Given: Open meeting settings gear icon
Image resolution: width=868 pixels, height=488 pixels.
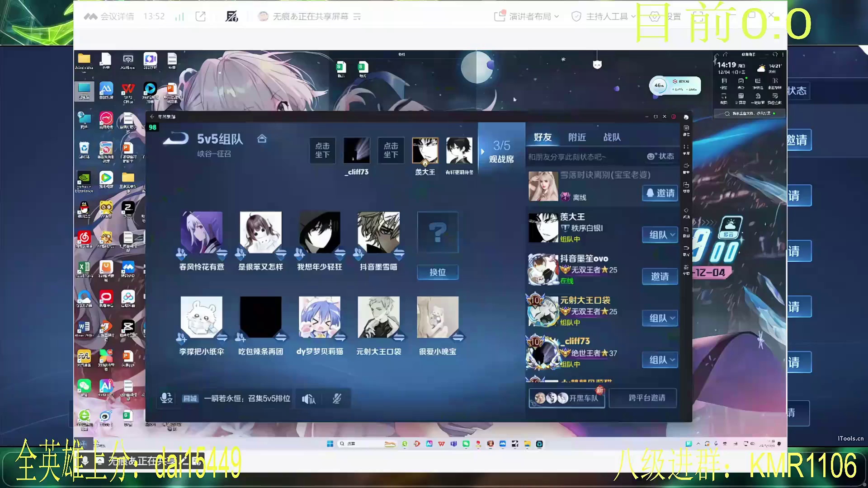Looking at the screenshot, I should coord(654,16).
